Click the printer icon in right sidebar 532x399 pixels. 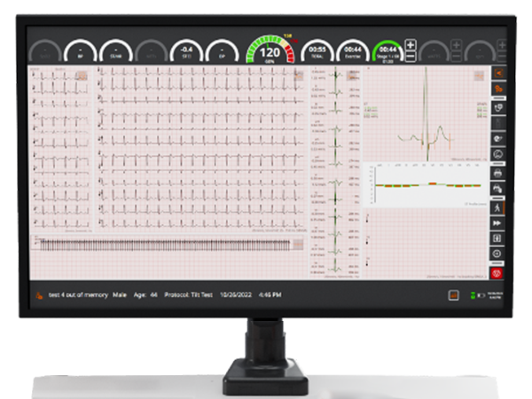498,174
